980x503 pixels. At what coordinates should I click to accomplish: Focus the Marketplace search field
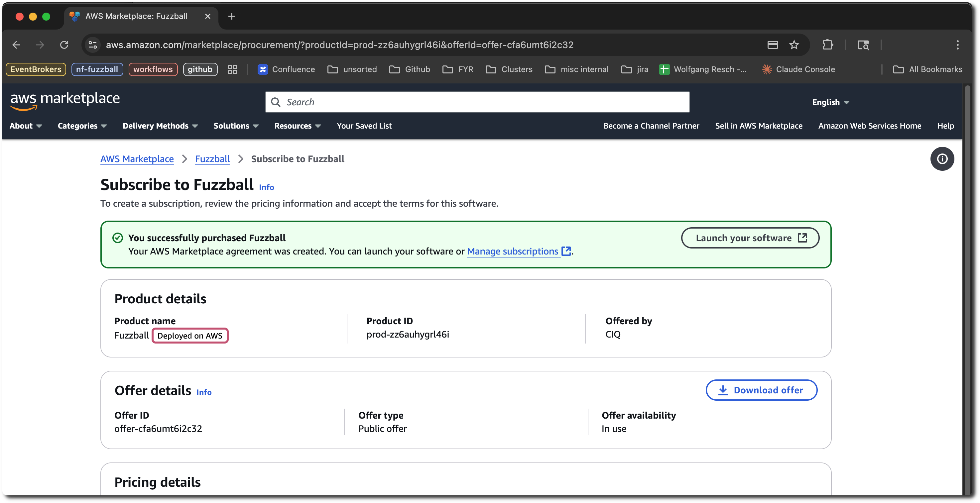point(477,102)
